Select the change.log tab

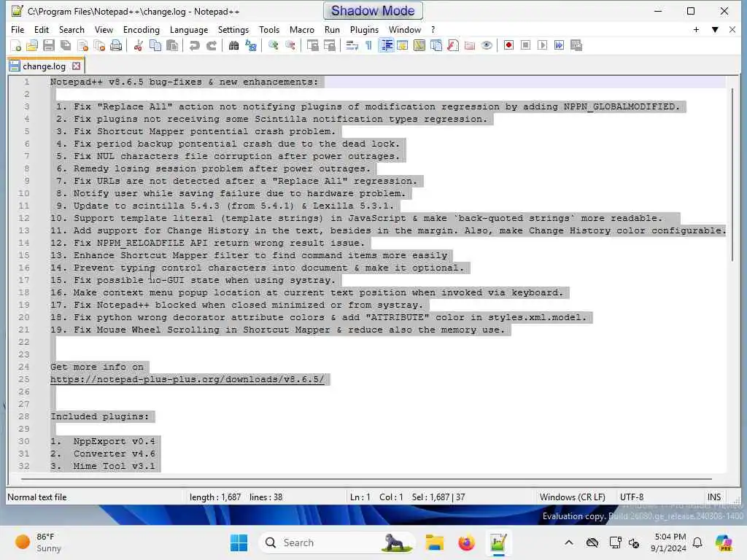44,66
